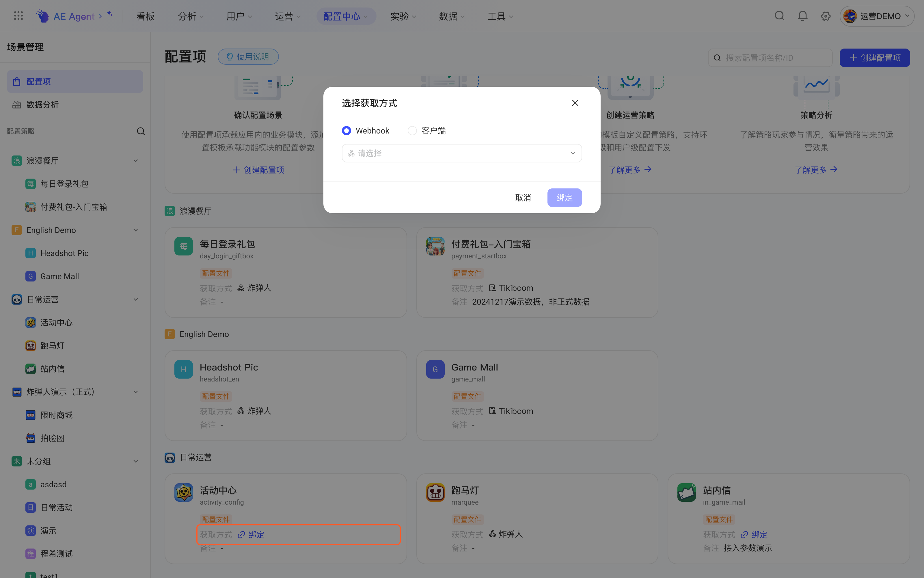Click the link icon beside 站内信 绑定
This screenshot has width=924, height=578.
[744, 534]
